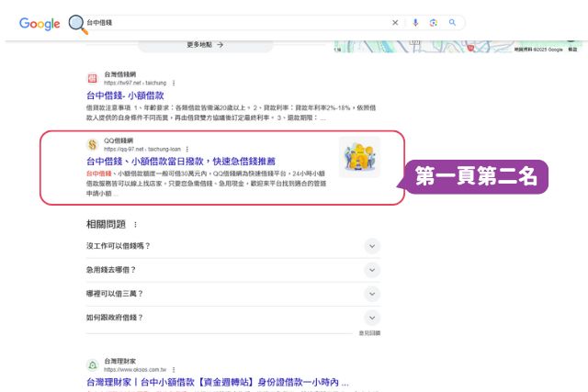Screen dimensions: 588x392
Task: Open the three-dot menu beside oksos.com.tw result
Action: [174, 370]
